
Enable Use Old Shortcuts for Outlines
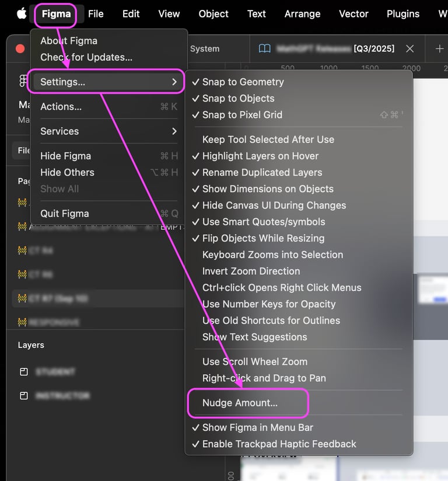299,320
